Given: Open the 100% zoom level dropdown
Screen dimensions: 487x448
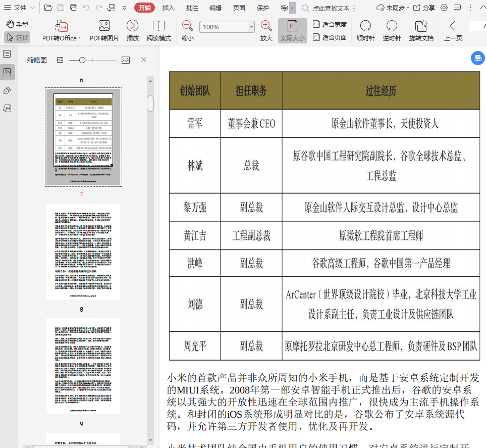Looking at the screenshot, I should (x=251, y=27).
